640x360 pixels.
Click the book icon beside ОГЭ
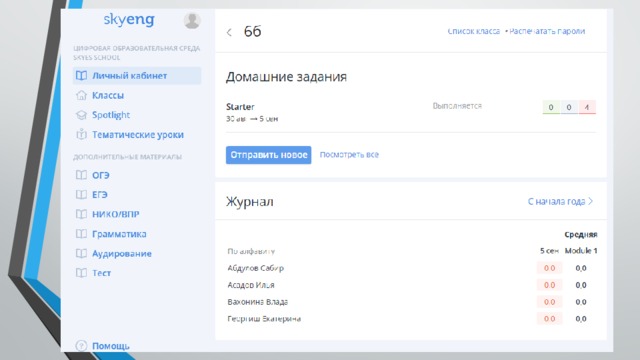click(x=81, y=175)
